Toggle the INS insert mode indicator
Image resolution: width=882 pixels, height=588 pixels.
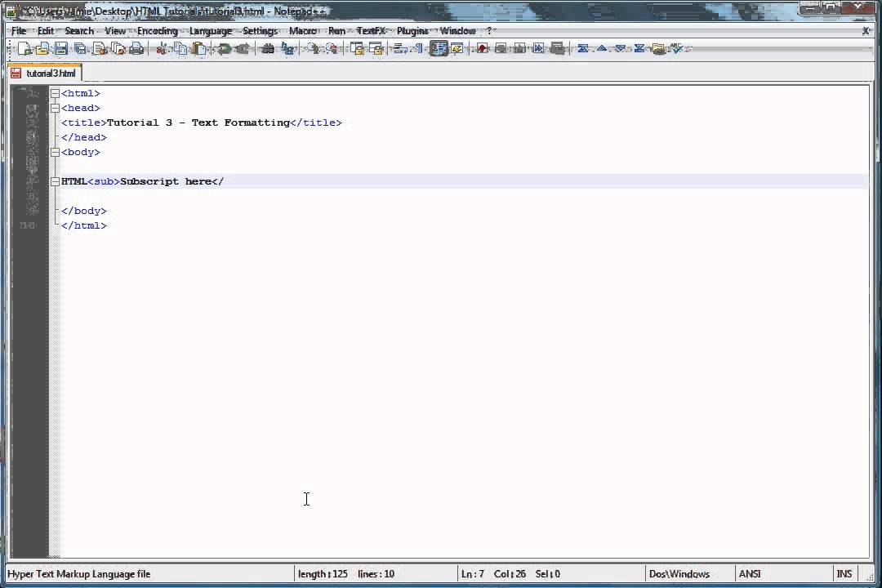(x=844, y=574)
